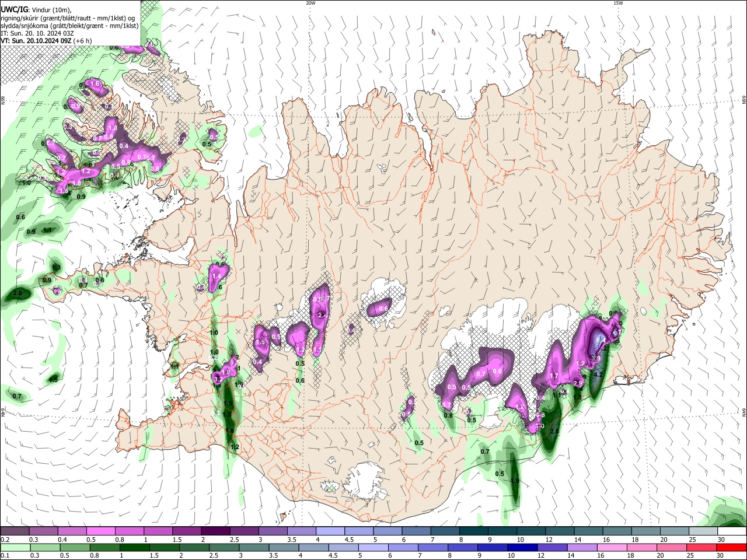
Task: Click the 3.9 snowfall value label
Action: click(x=596, y=358)
